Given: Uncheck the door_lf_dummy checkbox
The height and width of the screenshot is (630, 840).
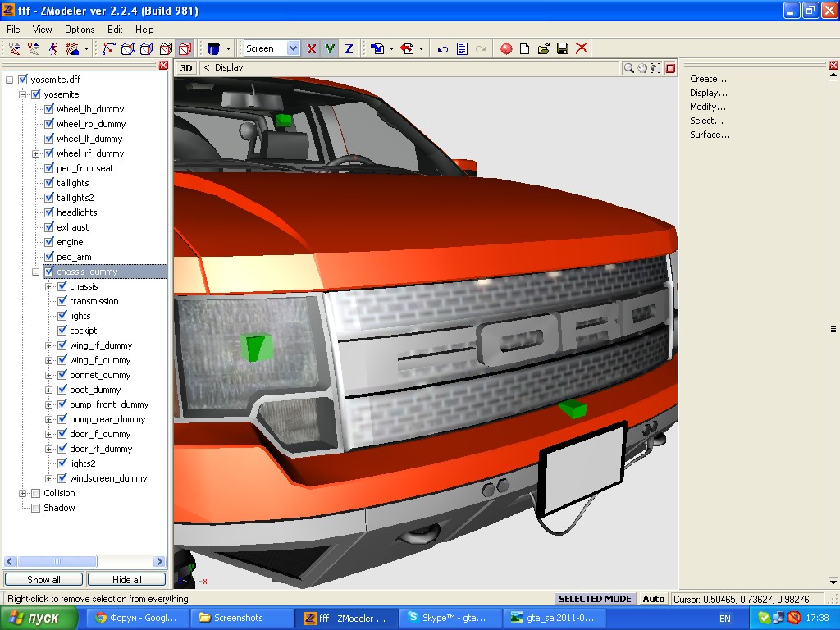Looking at the screenshot, I should (62, 435).
